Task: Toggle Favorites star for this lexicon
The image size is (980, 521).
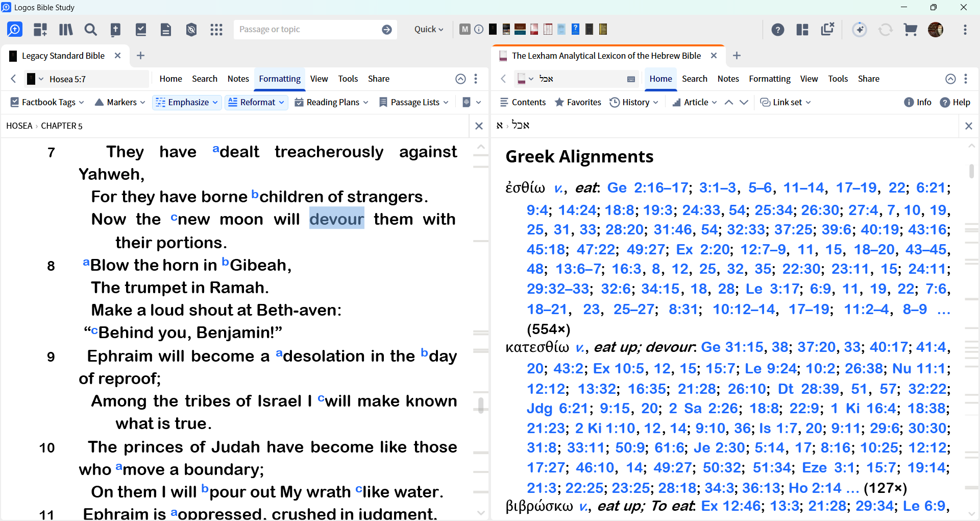Action: [578, 102]
